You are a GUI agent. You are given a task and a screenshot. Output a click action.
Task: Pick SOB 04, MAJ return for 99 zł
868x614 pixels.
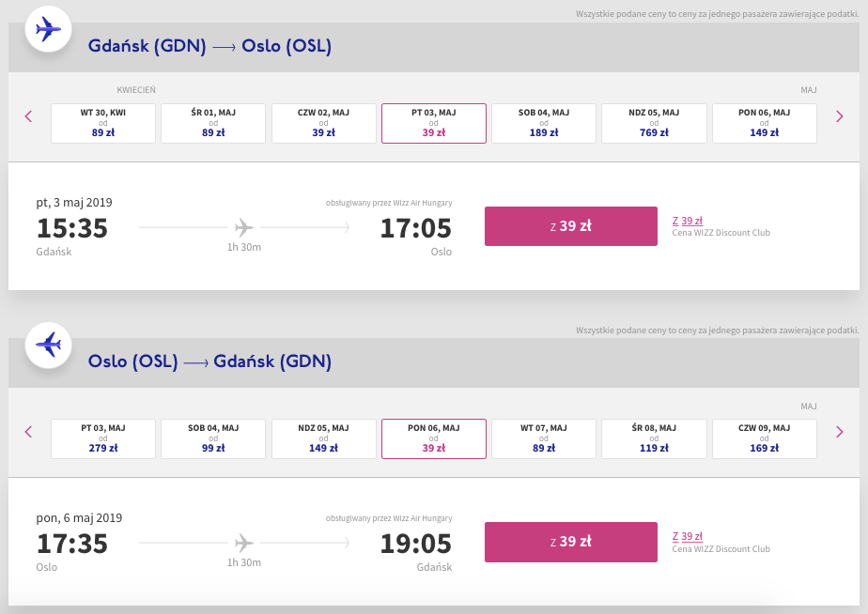coord(213,438)
